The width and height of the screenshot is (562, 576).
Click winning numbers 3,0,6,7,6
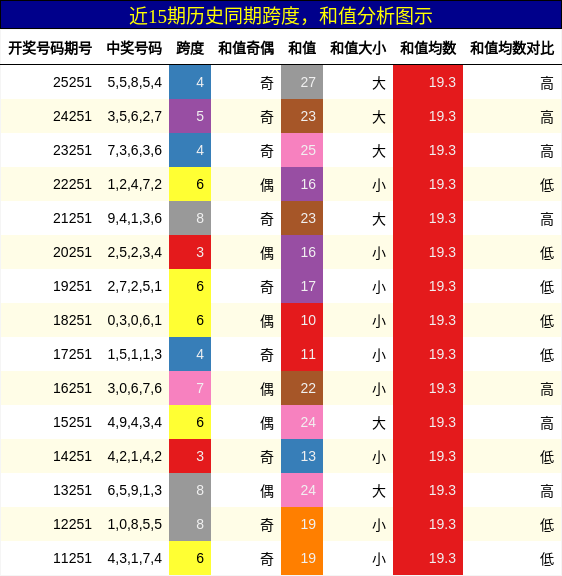pyautogui.click(x=134, y=388)
